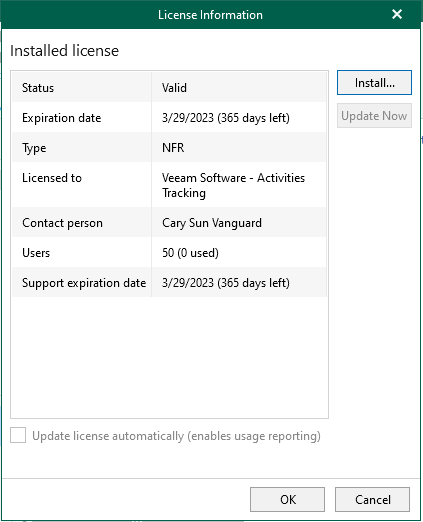Click the Update license automatically label text
This screenshot has width=423, height=522.
[176, 436]
